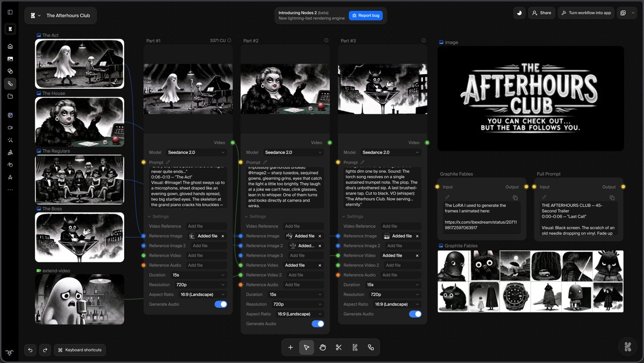Remove Part #2 Reference Video added file

[320, 265]
